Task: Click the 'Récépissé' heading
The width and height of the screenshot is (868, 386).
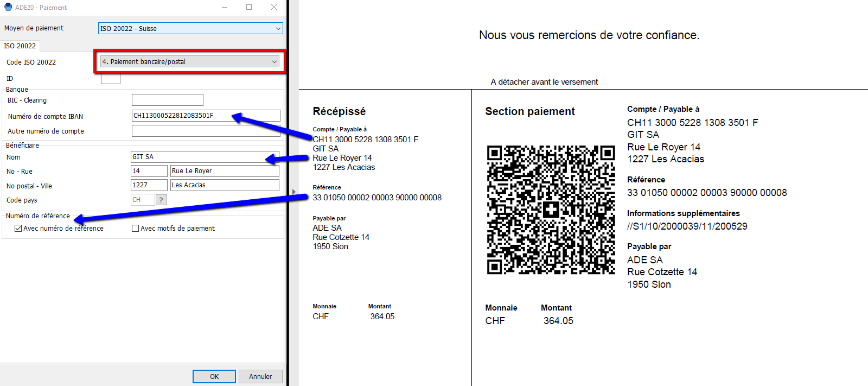Action: coord(339,111)
